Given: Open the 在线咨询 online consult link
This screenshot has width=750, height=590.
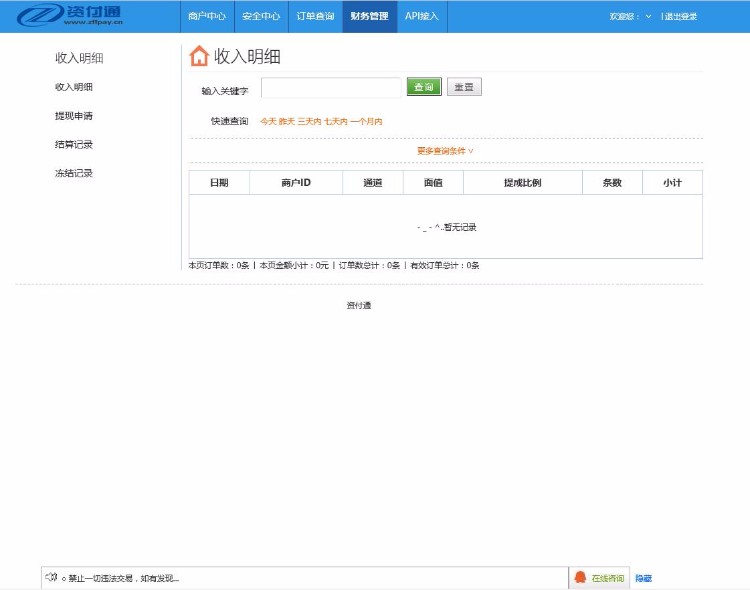Looking at the screenshot, I should pyautogui.click(x=608, y=578).
